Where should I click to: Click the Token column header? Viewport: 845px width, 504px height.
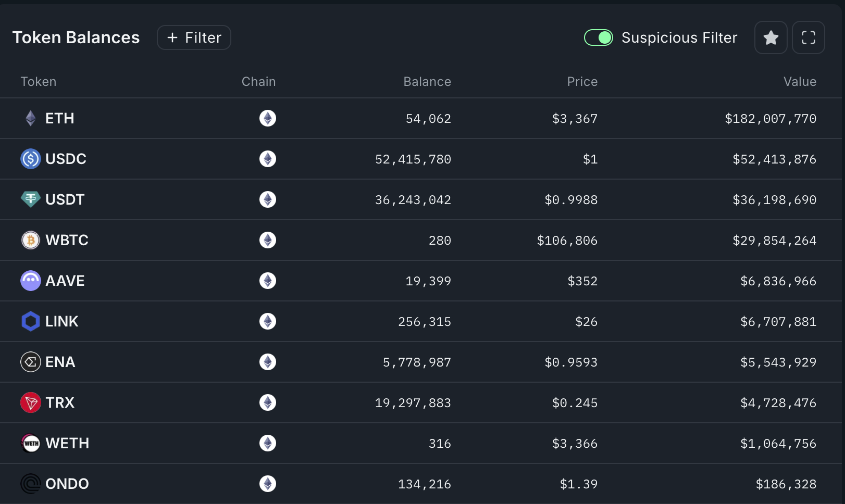point(39,82)
